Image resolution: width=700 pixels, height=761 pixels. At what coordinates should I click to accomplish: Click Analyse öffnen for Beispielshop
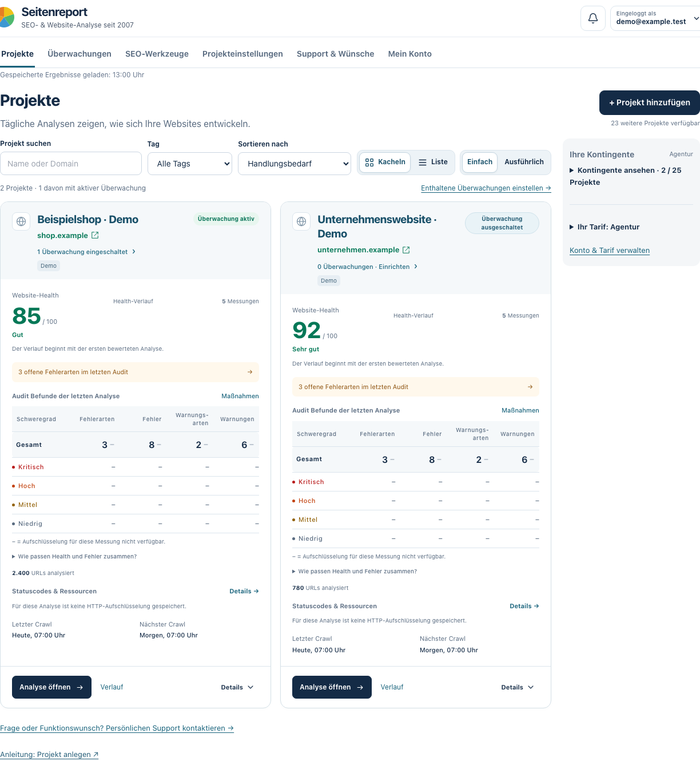(51, 687)
